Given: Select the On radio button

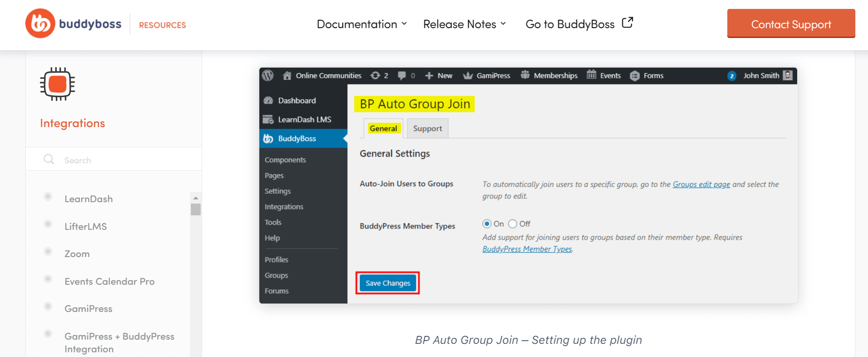Looking at the screenshot, I should tap(487, 224).
